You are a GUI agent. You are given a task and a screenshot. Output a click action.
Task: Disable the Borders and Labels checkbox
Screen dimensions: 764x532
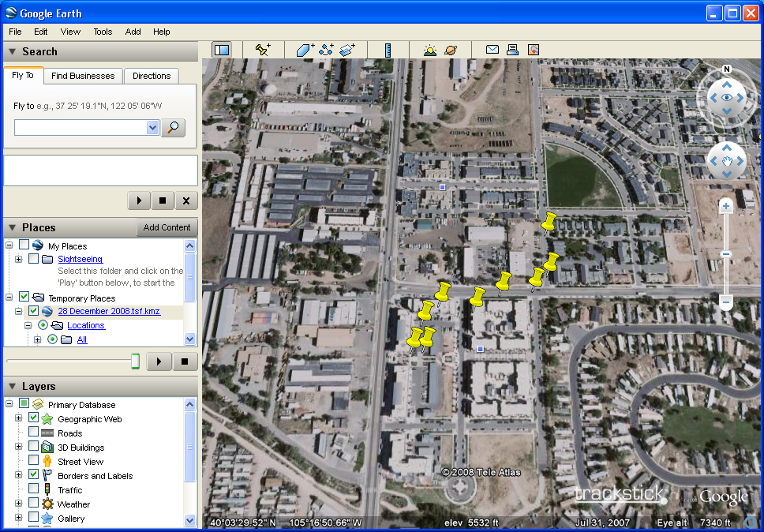click(x=34, y=474)
